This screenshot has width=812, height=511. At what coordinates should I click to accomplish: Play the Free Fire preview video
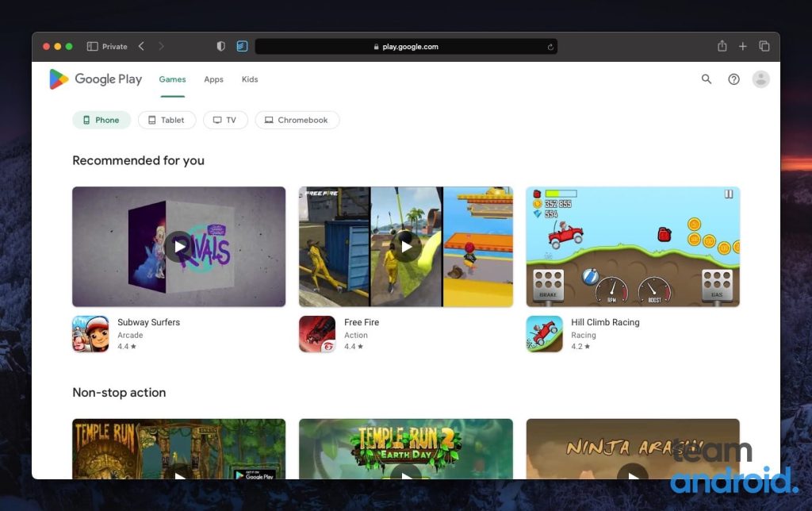pyautogui.click(x=406, y=247)
